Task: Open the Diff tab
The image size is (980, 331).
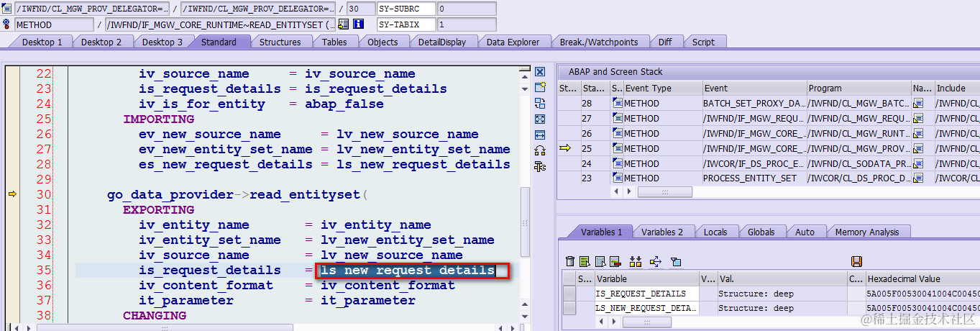Action: 665,42
